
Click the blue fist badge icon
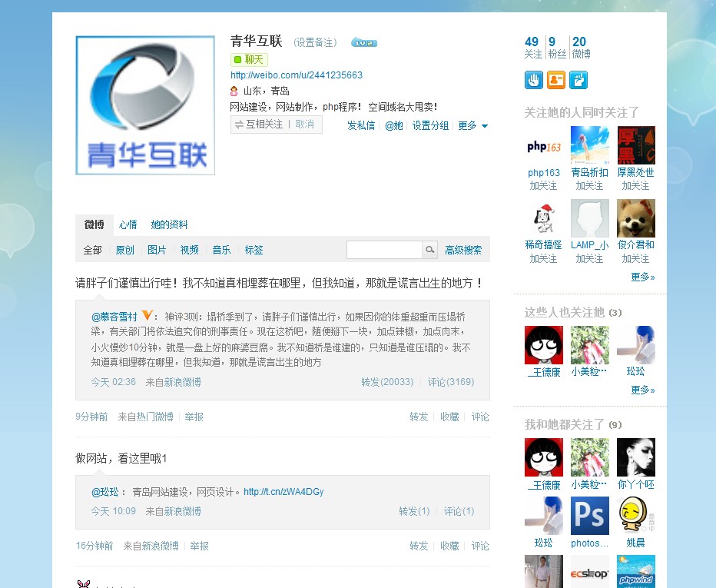click(578, 79)
